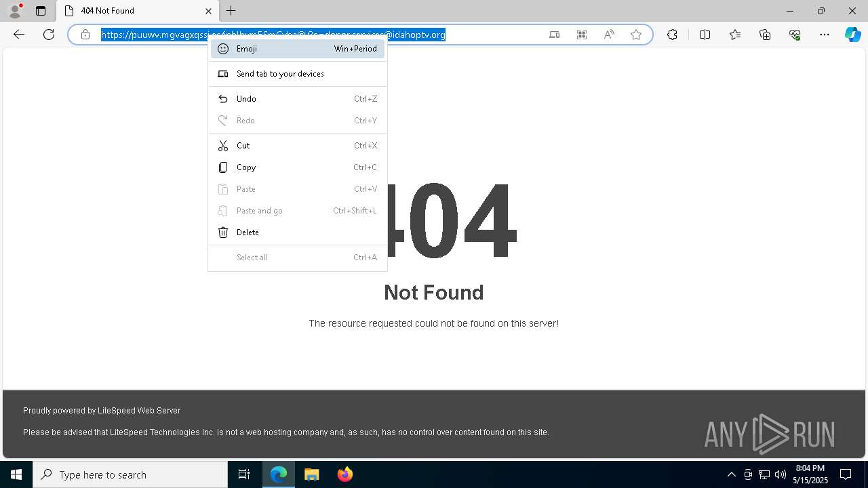Open the apps icon in address bar
868x488 pixels.
582,35
